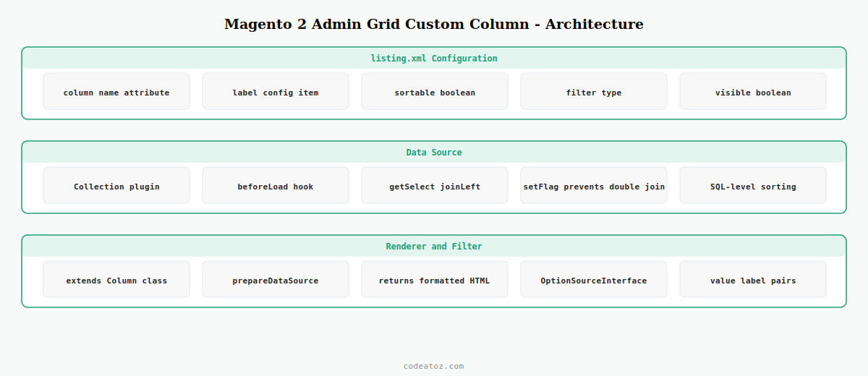The width and height of the screenshot is (868, 376).
Task: Choose the 'OptionSourceInterface' box
Action: pos(594,279)
